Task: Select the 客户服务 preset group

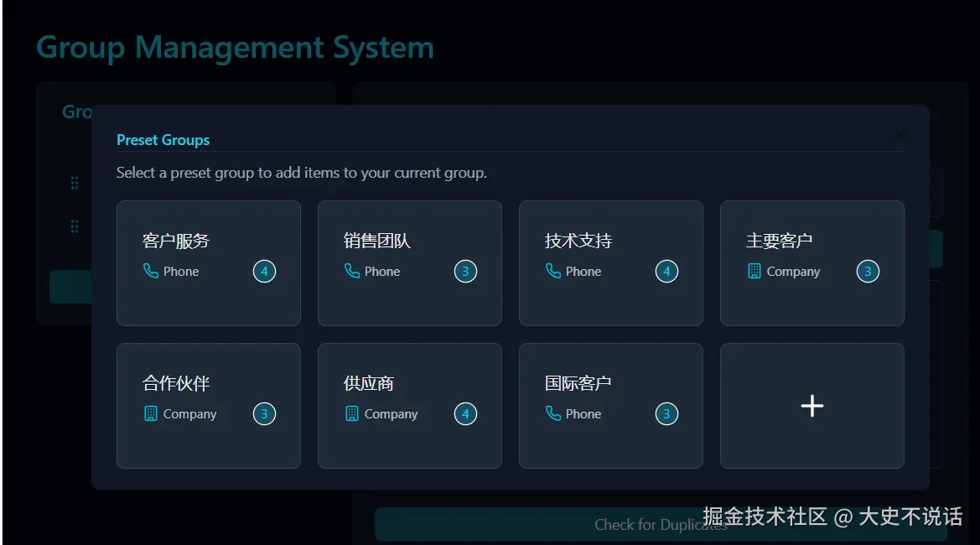Action: click(x=208, y=262)
